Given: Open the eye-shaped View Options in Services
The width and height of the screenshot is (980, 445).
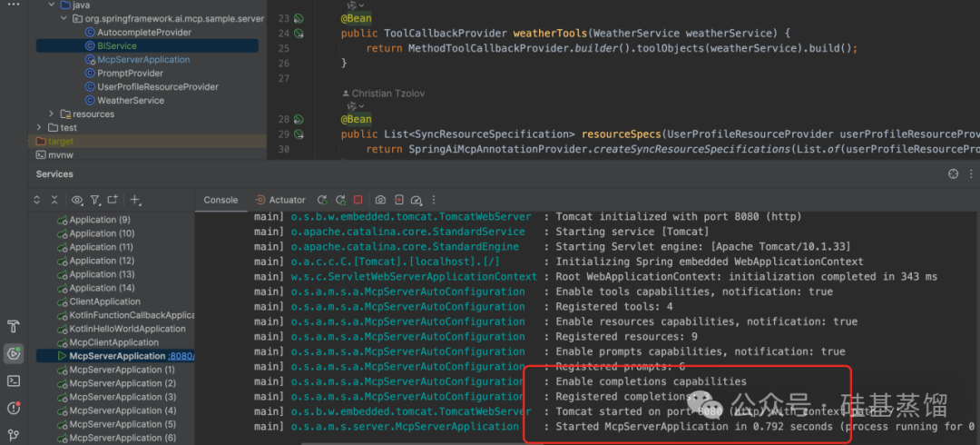Looking at the screenshot, I should (77, 200).
